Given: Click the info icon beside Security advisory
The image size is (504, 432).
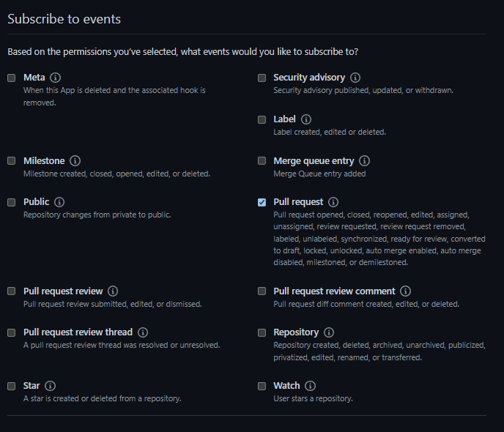Looking at the screenshot, I should tap(355, 78).
